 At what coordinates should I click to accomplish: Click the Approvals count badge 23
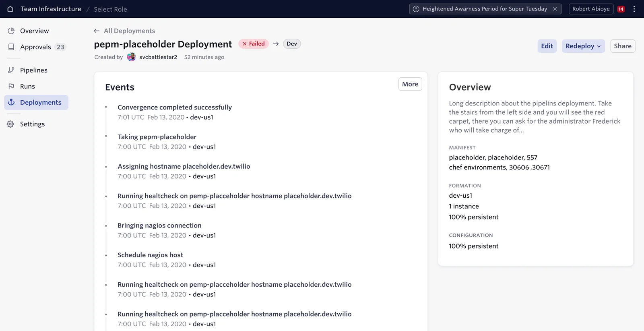[60, 47]
